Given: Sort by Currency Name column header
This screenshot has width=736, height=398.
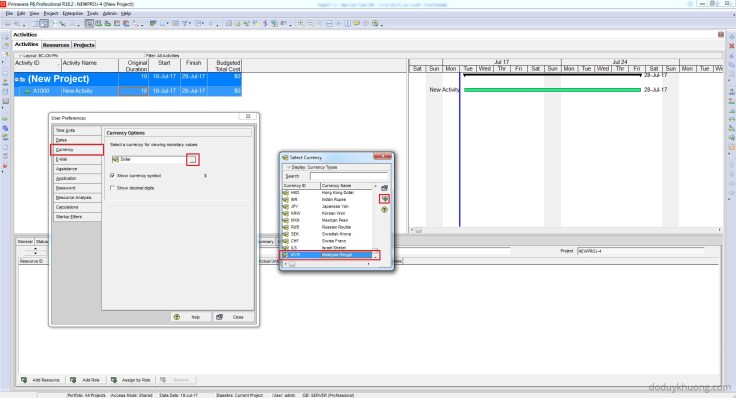Looking at the screenshot, I should pyautogui.click(x=346, y=186).
